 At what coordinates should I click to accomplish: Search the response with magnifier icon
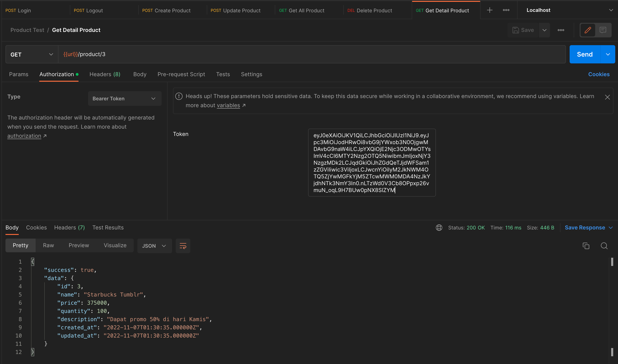[604, 246]
